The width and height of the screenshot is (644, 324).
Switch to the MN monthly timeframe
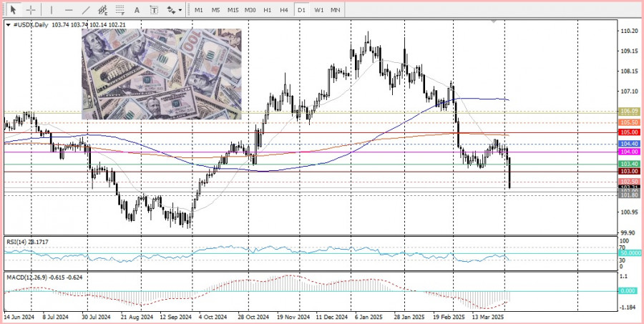point(336,10)
